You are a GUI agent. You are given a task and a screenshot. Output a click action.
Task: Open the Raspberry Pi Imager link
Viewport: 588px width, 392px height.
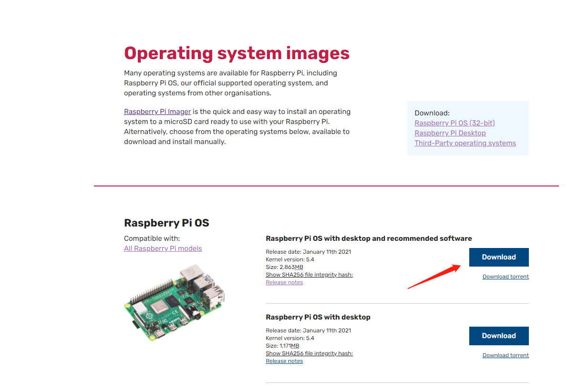point(157,112)
